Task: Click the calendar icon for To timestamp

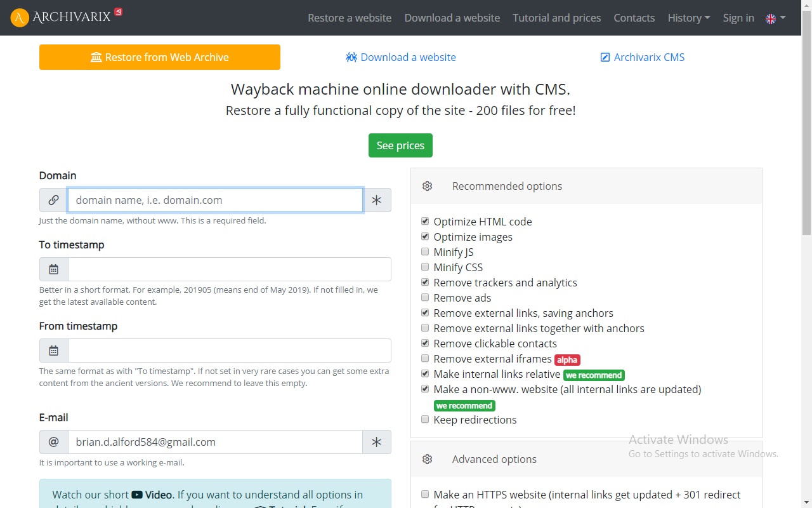Action: (54, 269)
